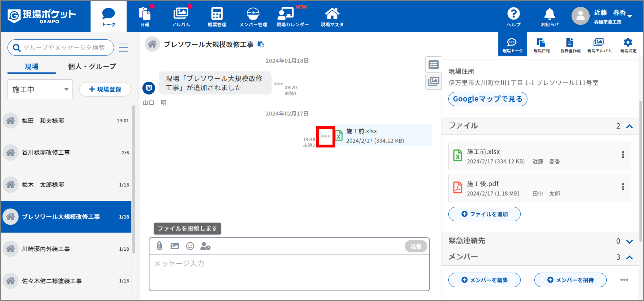This screenshot has width=644, height=301.
Task: Open 現場日報 in site toolbar
Action: click(541, 45)
